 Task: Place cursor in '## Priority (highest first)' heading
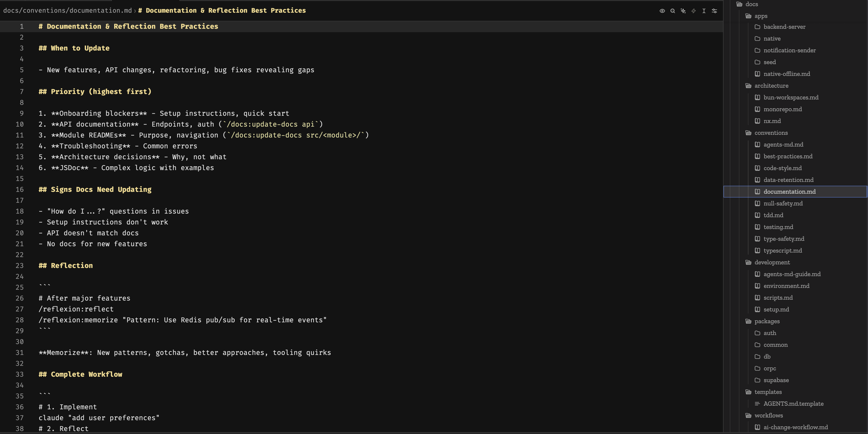(95, 92)
